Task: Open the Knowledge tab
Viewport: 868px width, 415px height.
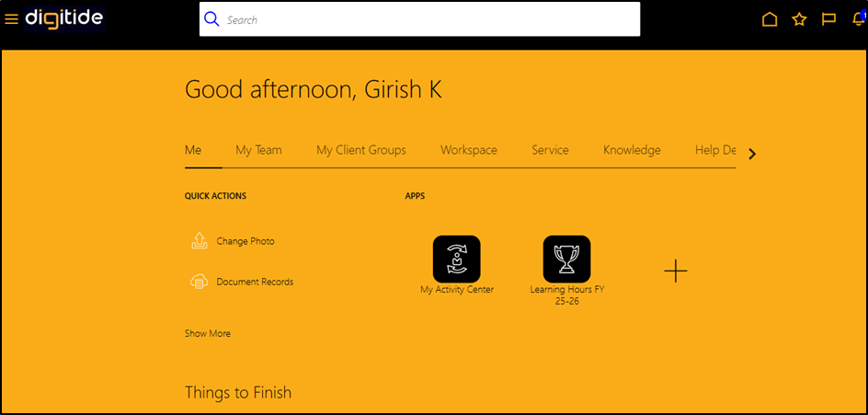Action: click(x=632, y=150)
